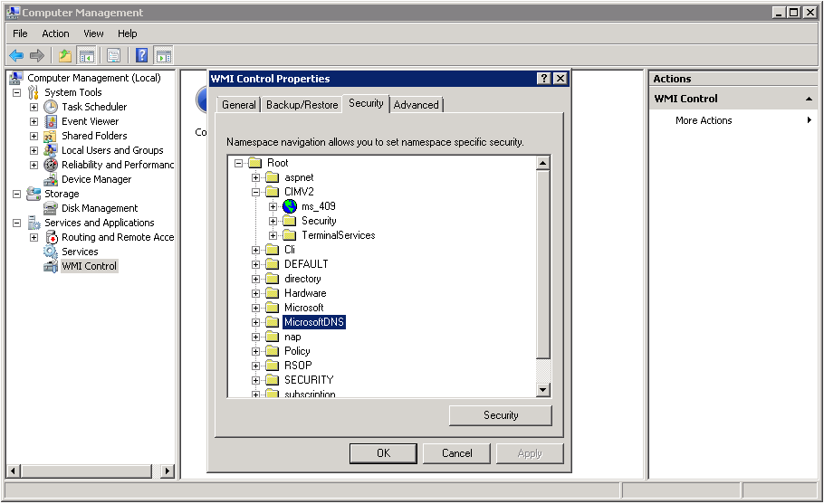
Task: Click the Cancel button in the dialog
Action: pos(457,453)
